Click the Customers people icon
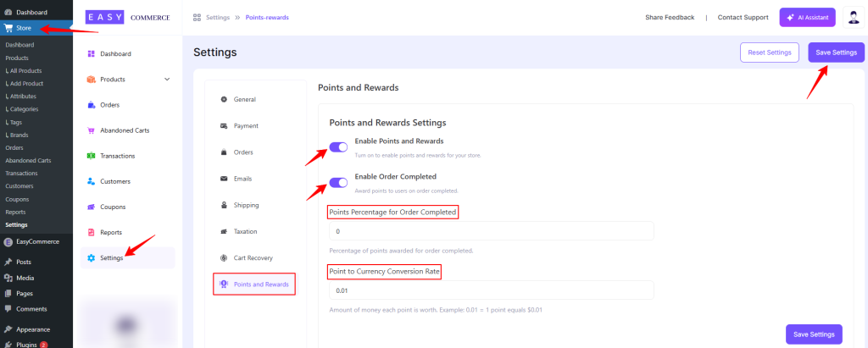The height and width of the screenshot is (348, 868). coord(92,181)
